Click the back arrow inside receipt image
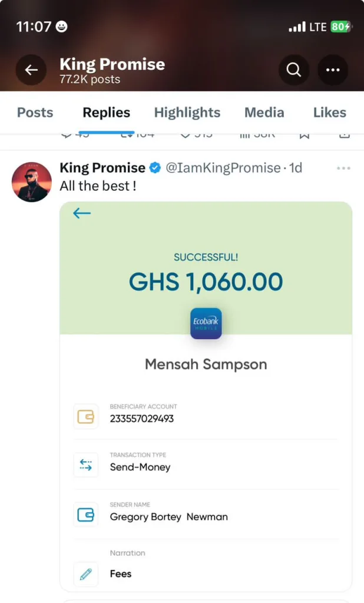Screen dimensions: 364x603 pos(82,213)
